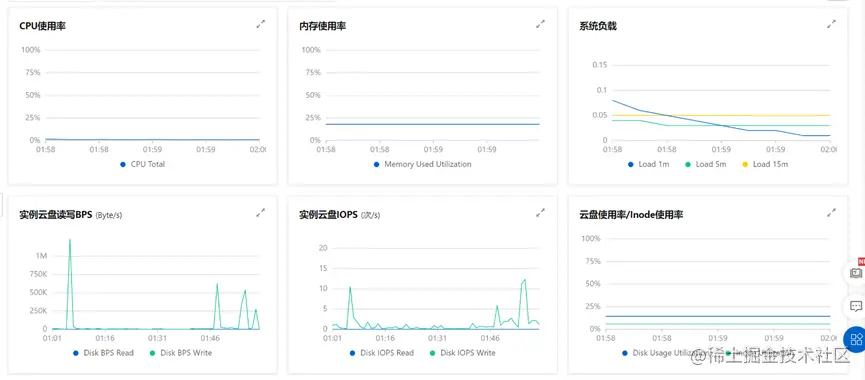Toggle Disk IOPS Write legend series

(462, 352)
